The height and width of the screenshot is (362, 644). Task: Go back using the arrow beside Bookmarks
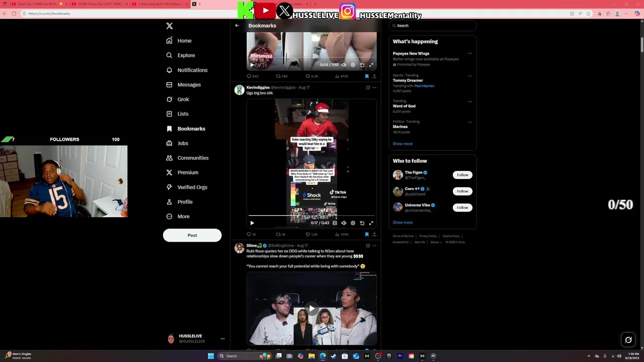(237, 26)
